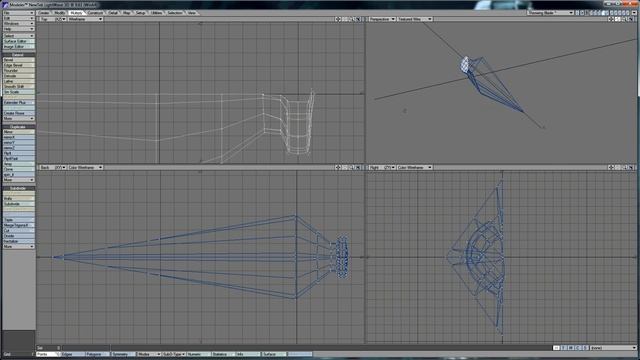
Task: Click the Fractalize button
Action: coord(19,241)
